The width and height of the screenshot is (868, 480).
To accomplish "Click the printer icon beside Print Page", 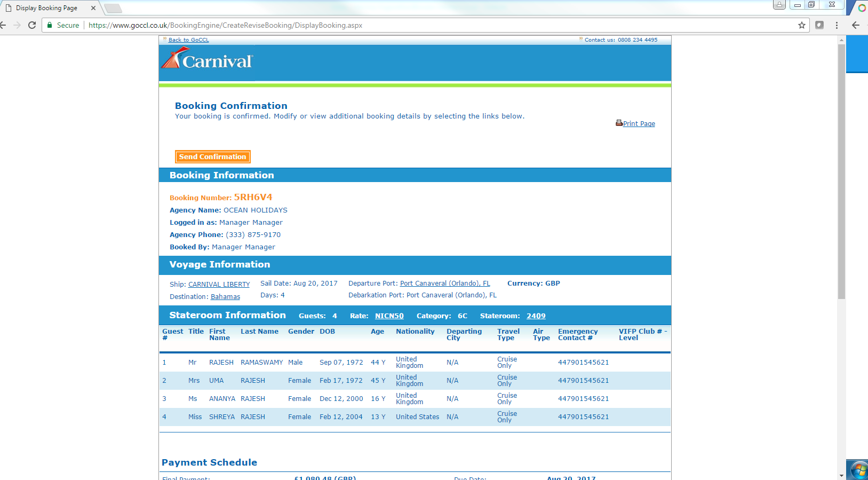I will click(x=619, y=123).
